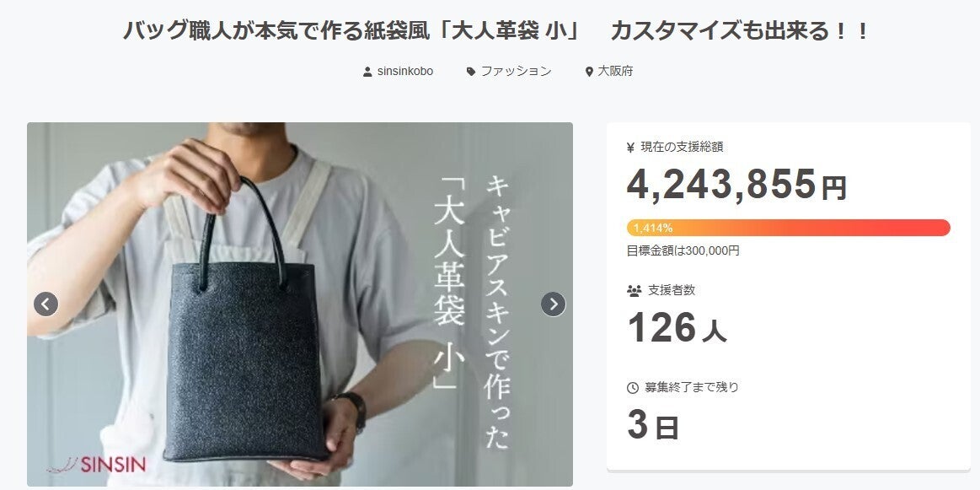Viewport: 980px width, 490px height.
Task: Click the person icon beside sinsinkobo
Action: 367,72
